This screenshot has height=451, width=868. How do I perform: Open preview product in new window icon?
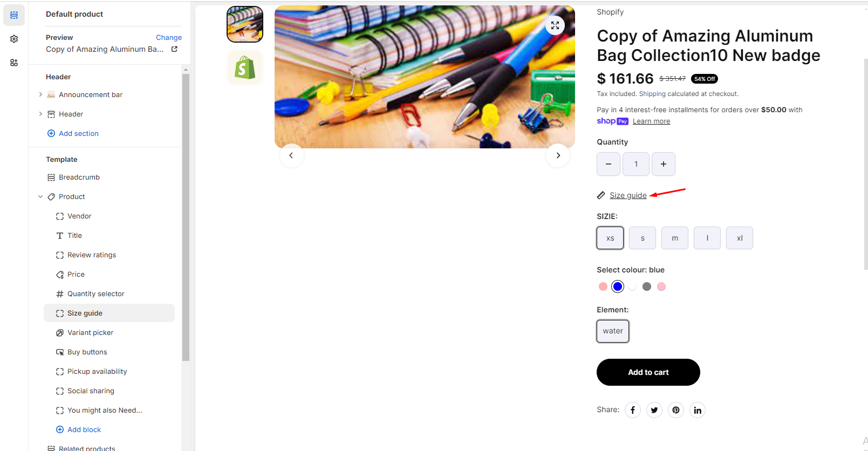click(x=174, y=49)
